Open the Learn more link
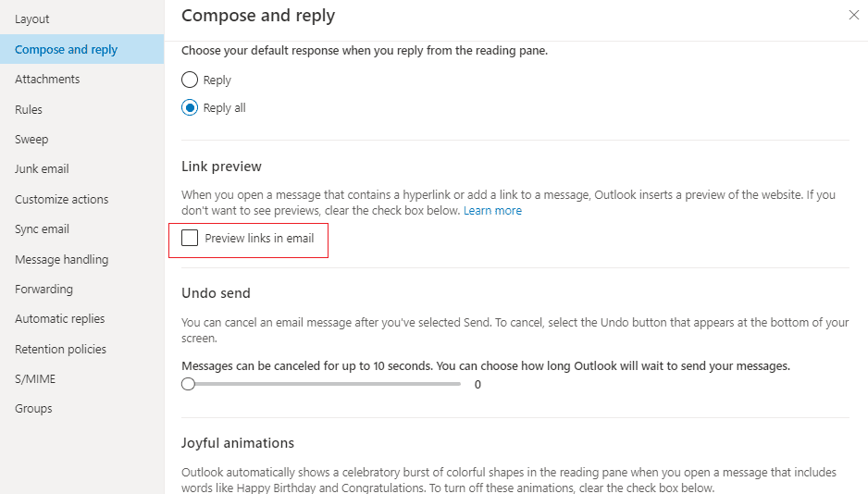Image resolution: width=868 pixels, height=494 pixels. (492, 211)
